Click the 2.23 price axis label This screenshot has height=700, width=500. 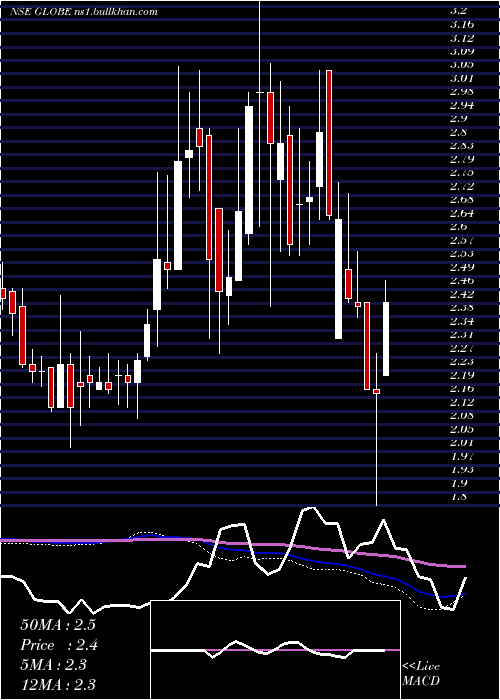pos(462,362)
